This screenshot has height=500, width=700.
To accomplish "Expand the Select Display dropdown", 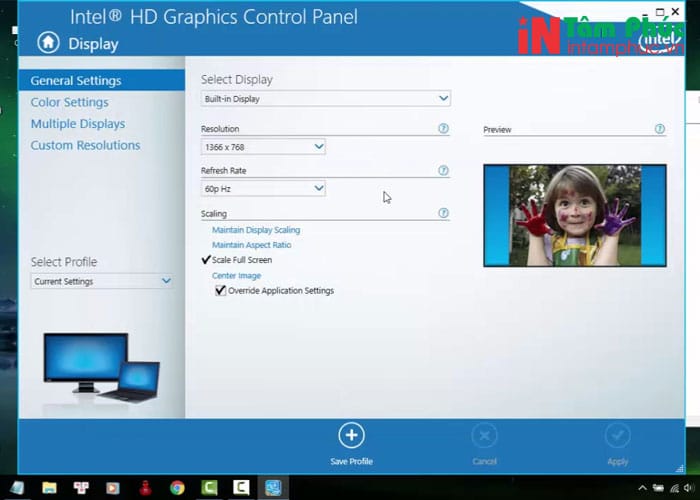I will [325, 99].
